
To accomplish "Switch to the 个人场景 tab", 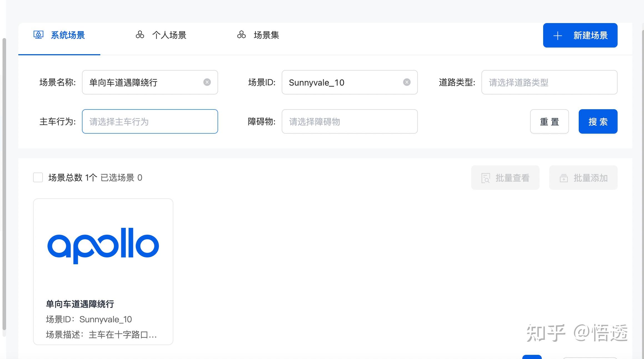I will point(161,35).
